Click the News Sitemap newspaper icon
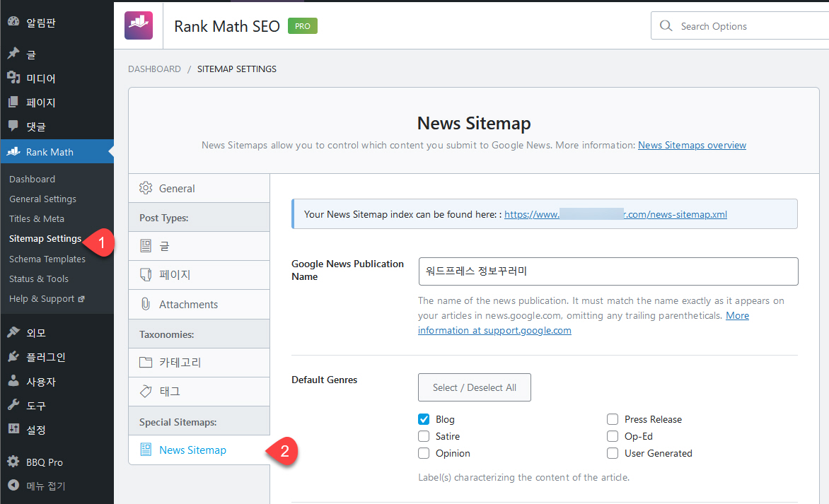Image resolution: width=829 pixels, height=504 pixels. [x=146, y=450]
